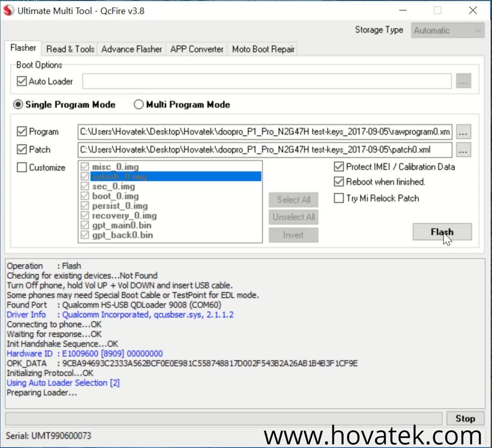Click the Hardware ID log line

(x=85, y=353)
